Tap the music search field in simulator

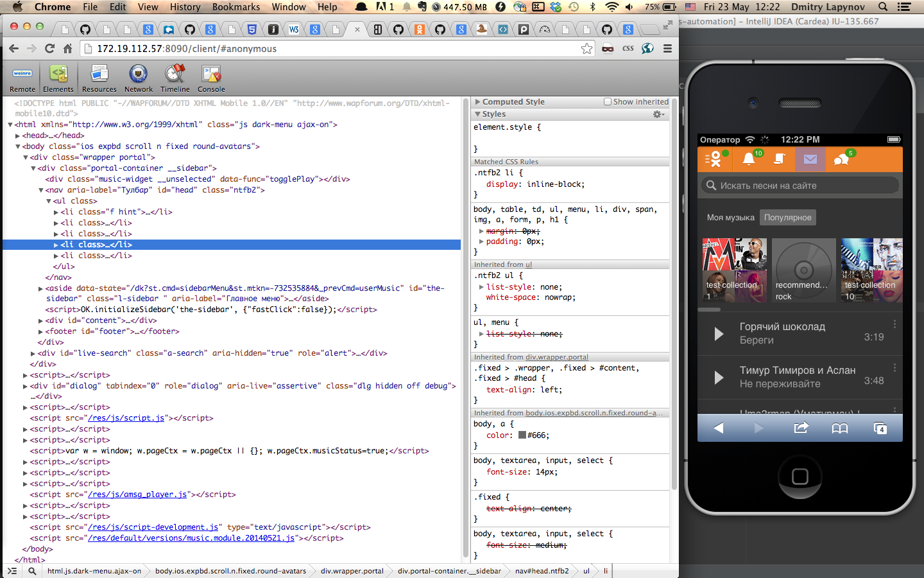click(800, 186)
